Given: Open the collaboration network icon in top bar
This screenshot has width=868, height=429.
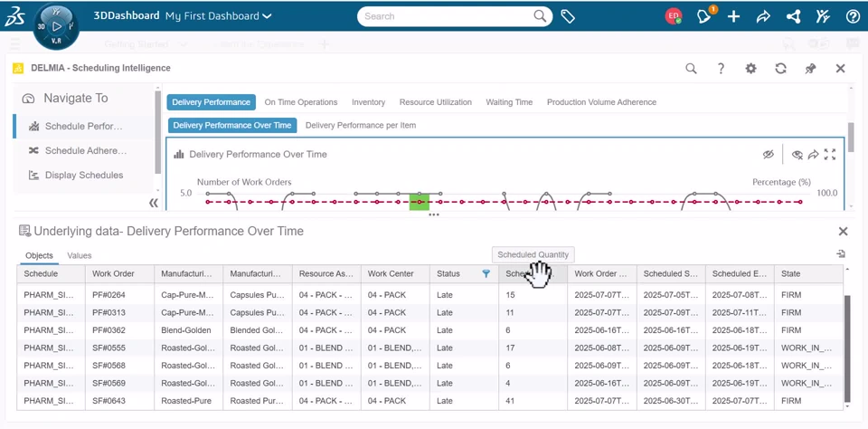Looking at the screenshot, I should click(793, 16).
